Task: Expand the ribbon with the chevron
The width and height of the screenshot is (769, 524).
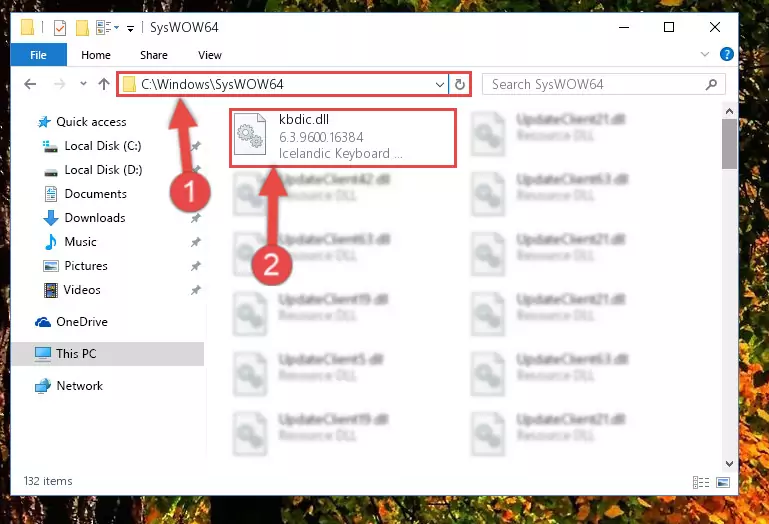Action: pos(704,54)
